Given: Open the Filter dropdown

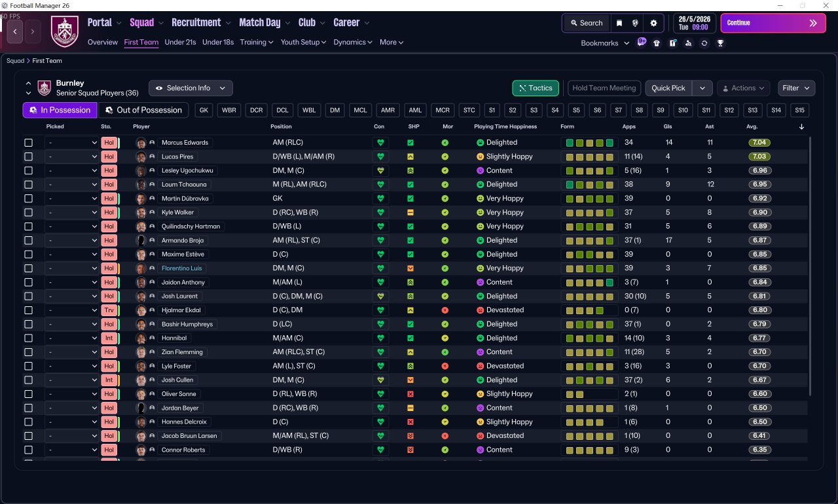Looking at the screenshot, I should (796, 88).
